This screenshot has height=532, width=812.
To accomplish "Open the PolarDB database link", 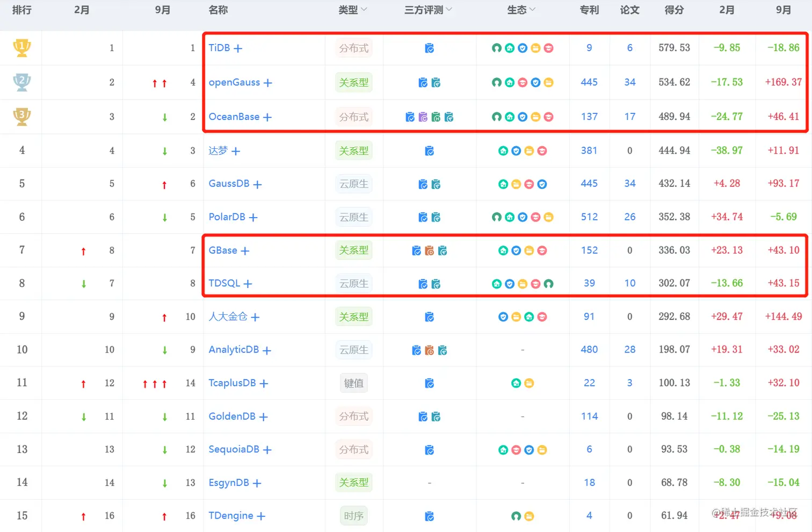I will (x=227, y=217).
